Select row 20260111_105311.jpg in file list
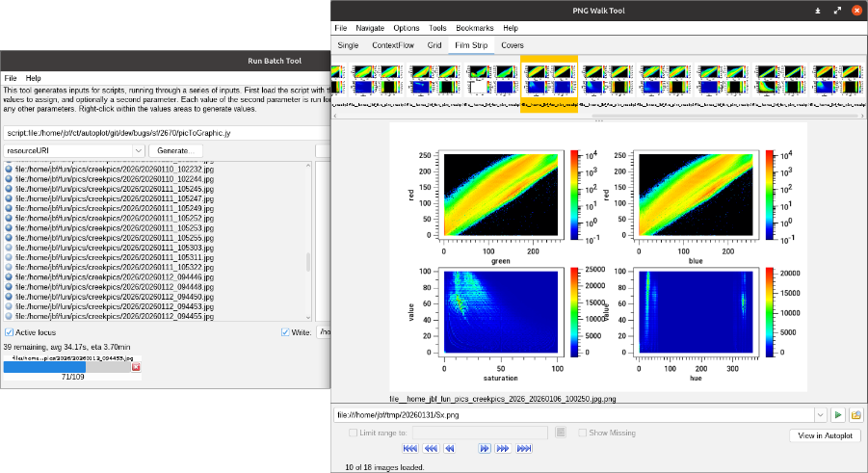The height and width of the screenshot is (473, 868). coord(114,257)
